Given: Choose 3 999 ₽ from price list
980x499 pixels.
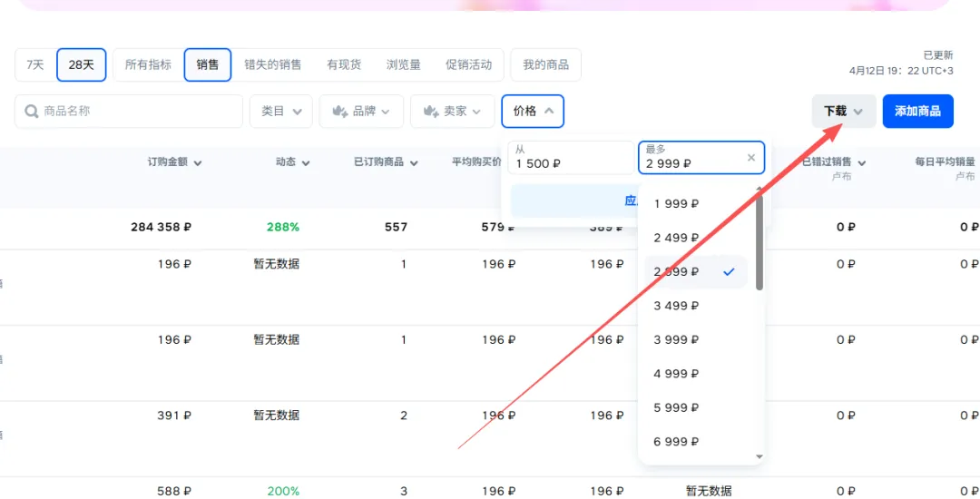Looking at the screenshot, I should (x=696, y=339).
